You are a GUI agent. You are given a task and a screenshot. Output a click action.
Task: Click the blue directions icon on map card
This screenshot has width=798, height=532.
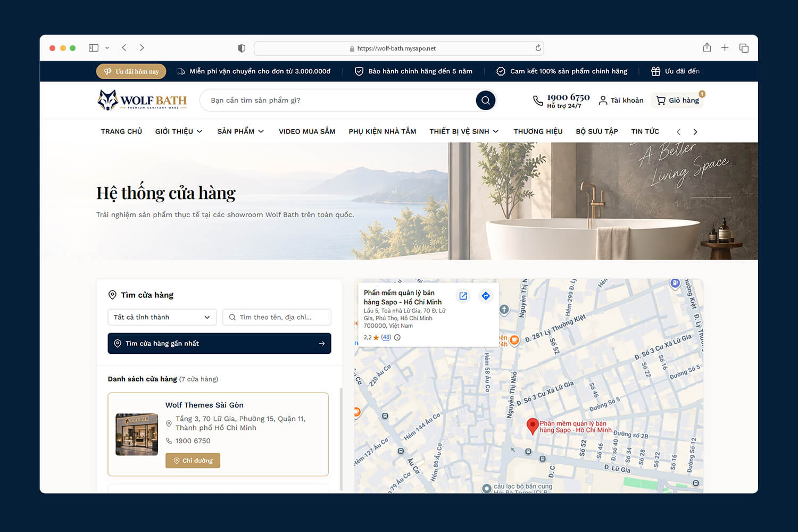click(486, 296)
